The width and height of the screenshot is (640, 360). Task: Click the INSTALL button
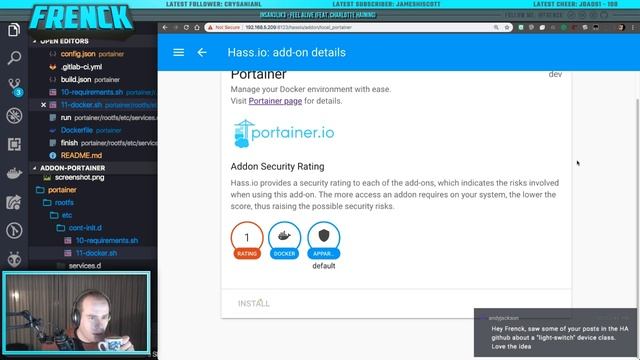(253, 303)
